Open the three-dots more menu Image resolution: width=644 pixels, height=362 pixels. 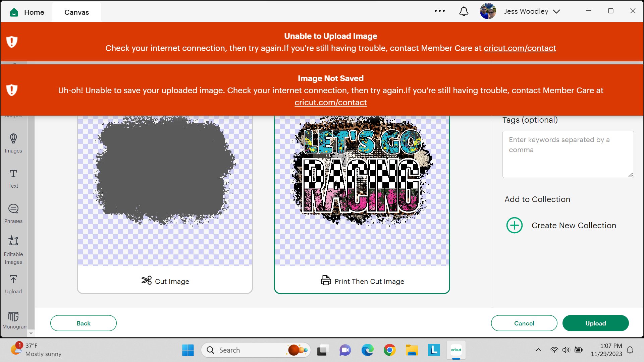point(439,11)
